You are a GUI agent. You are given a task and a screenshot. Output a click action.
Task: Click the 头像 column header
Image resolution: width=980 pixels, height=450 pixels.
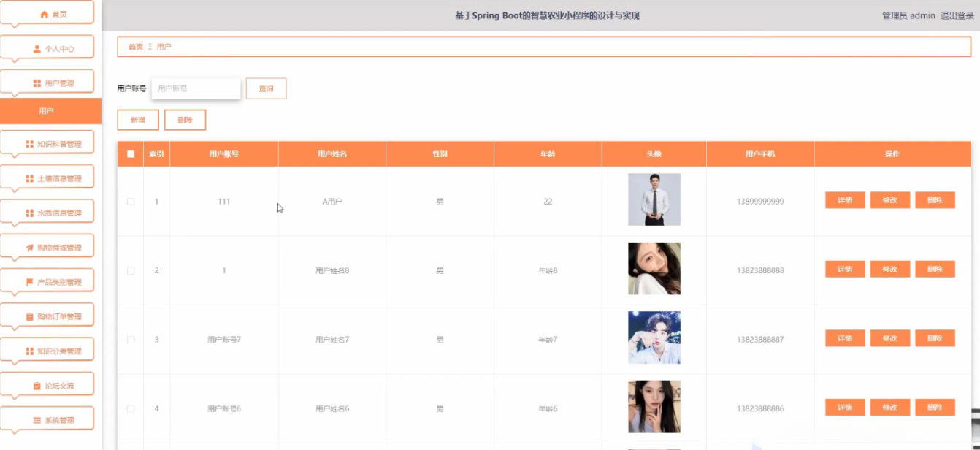(x=654, y=154)
